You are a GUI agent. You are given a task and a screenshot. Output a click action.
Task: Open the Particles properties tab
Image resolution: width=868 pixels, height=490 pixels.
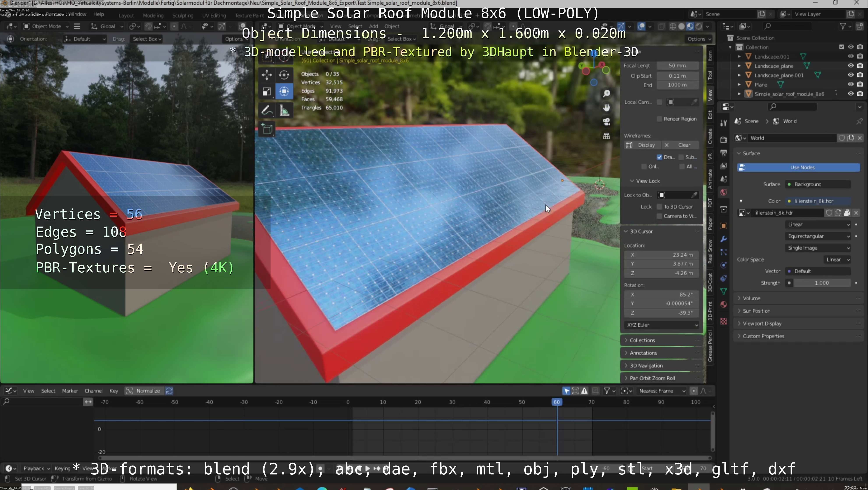[x=724, y=252]
